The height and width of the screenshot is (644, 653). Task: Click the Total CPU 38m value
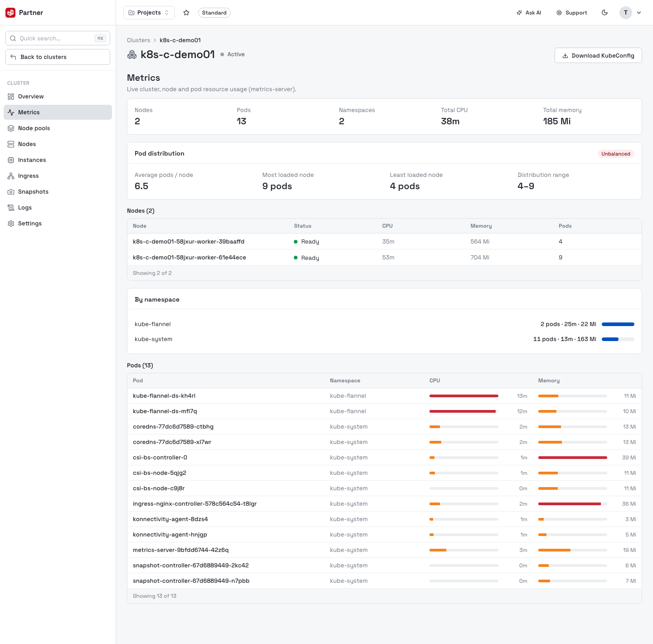[x=450, y=121]
